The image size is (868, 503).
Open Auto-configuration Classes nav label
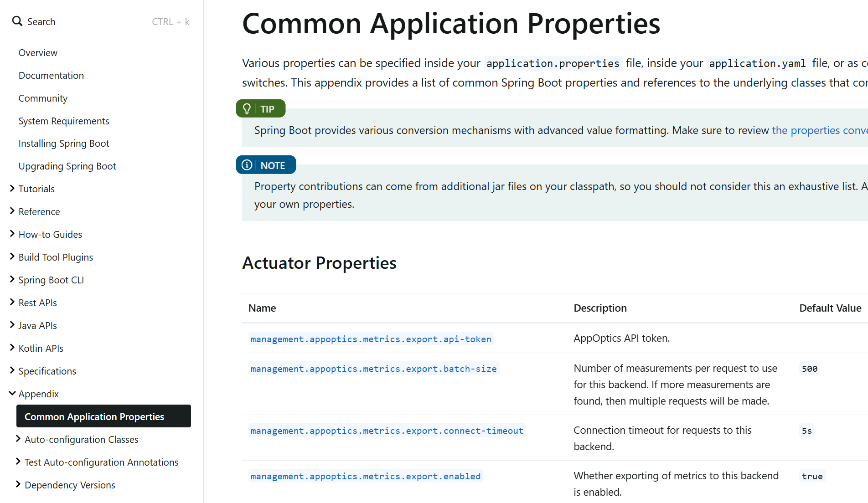81,439
